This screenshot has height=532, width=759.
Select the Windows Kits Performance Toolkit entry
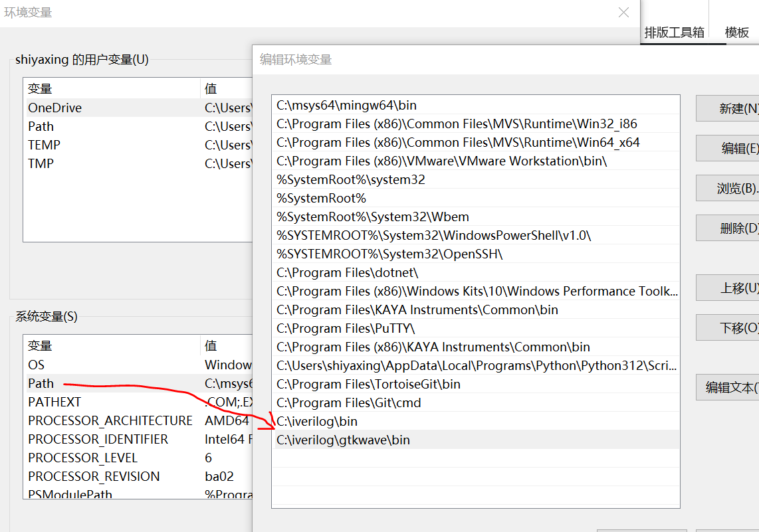tap(476, 291)
